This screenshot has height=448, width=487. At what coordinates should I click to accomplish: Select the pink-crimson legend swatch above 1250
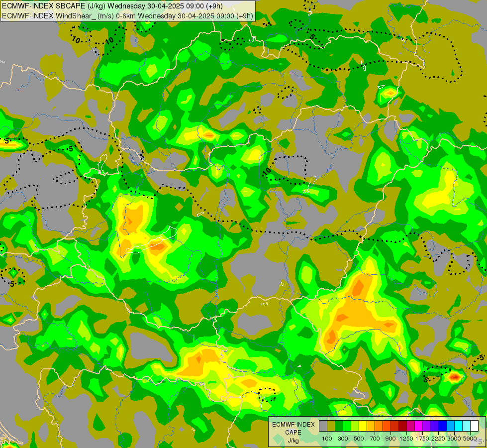click(x=410, y=426)
